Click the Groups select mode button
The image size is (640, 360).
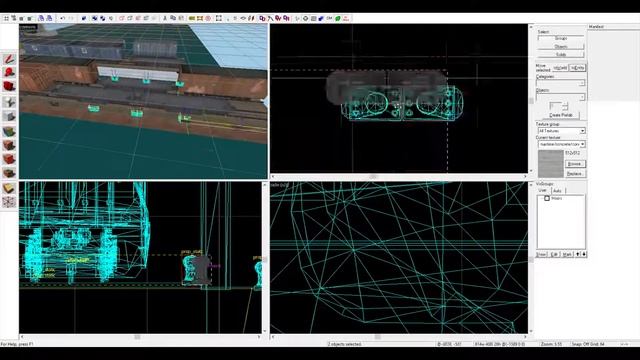click(x=561, y=38)
